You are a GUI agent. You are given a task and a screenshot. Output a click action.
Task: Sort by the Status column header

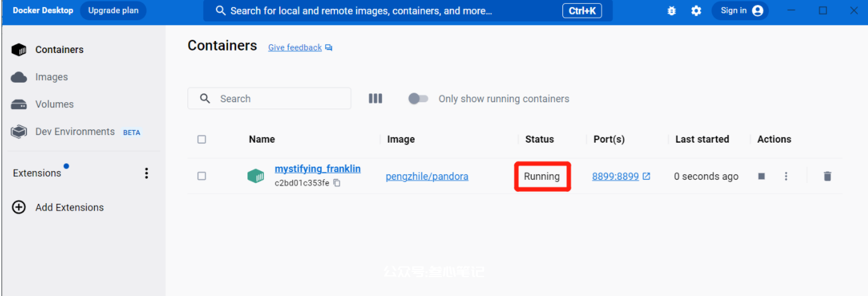point(540,139)
